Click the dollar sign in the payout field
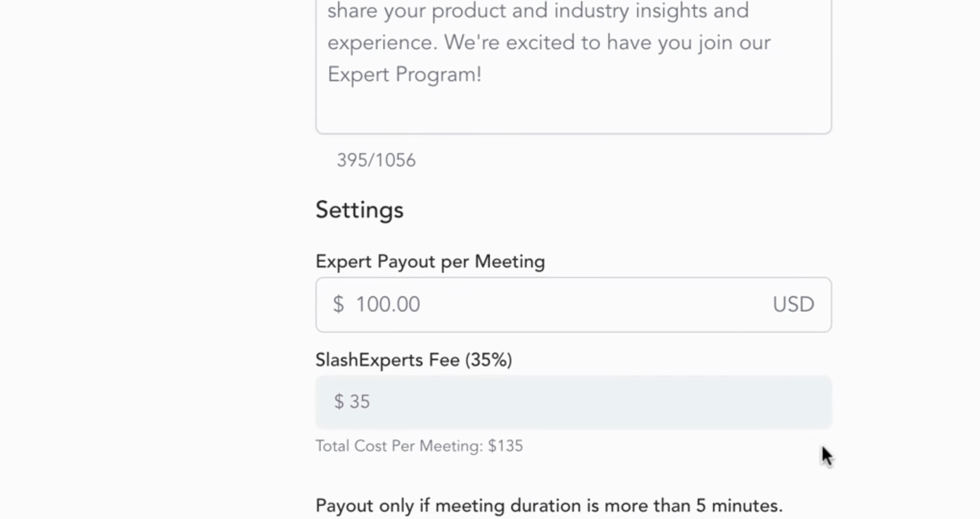Image resolution: width=980 pixels, height=519 pixels. click(x=339, y=305)
